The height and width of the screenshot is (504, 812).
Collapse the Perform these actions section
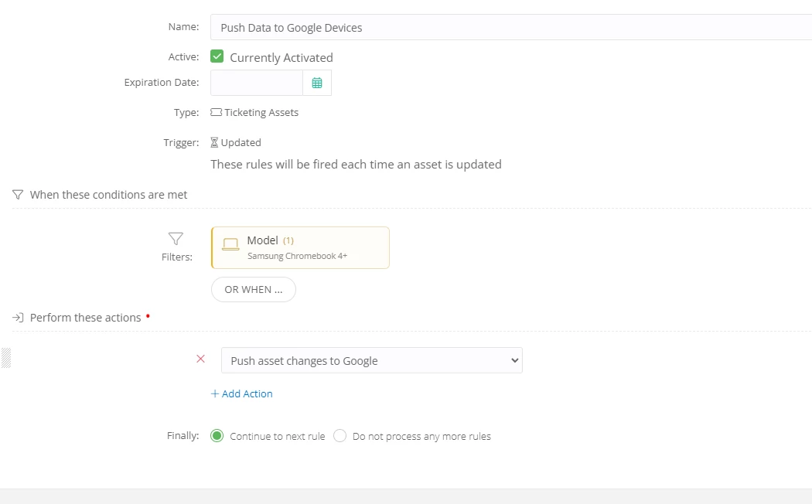[x=85, y=318]
